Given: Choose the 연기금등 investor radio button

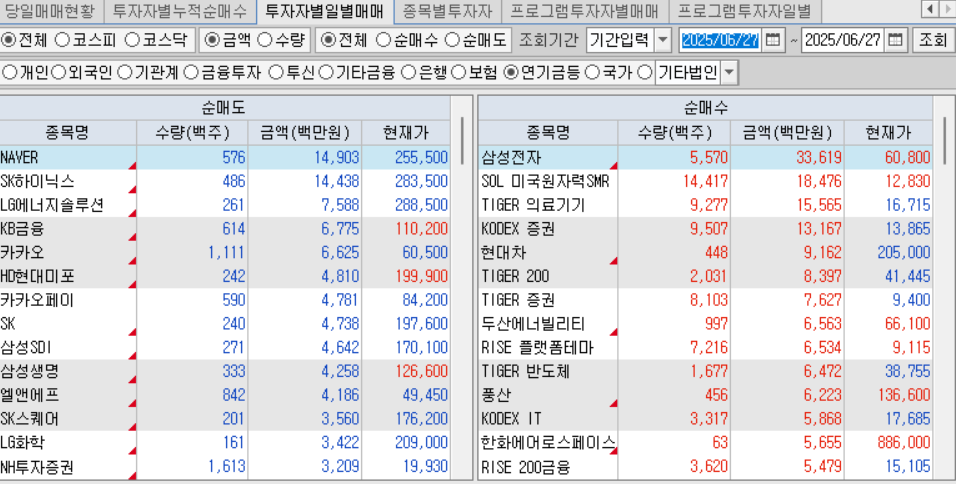Looking at the screenshot, I should (x=512, y=73).
